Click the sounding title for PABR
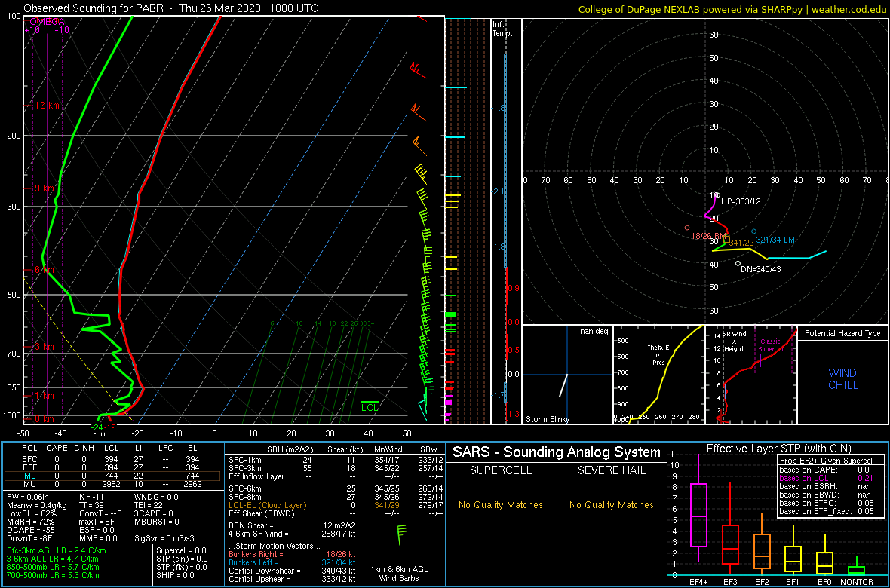Viewport: 890px width, 588px height. [171, 8]
